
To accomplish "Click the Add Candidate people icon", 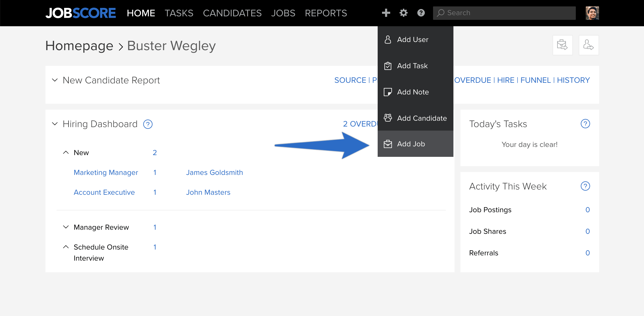I will point(388,118).
